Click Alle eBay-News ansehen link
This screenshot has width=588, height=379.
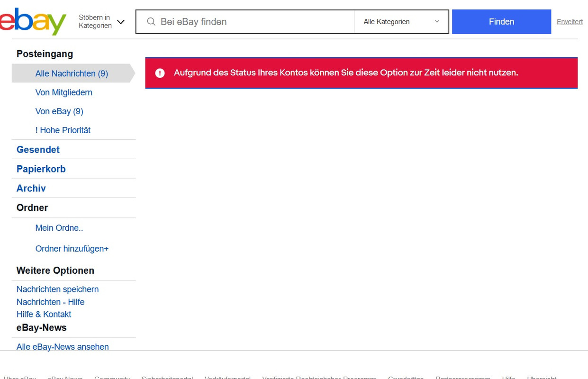[63, 347]
